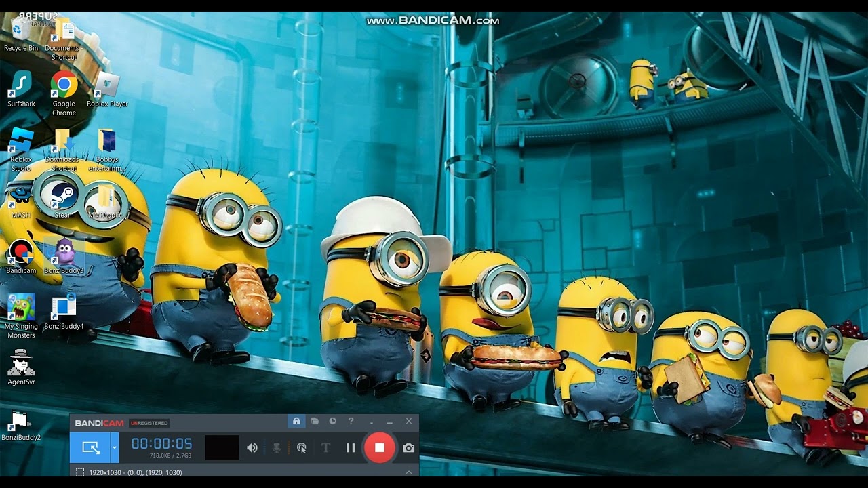Click the Bandicam logo text
Screen dimensions: 868x488
99,423
